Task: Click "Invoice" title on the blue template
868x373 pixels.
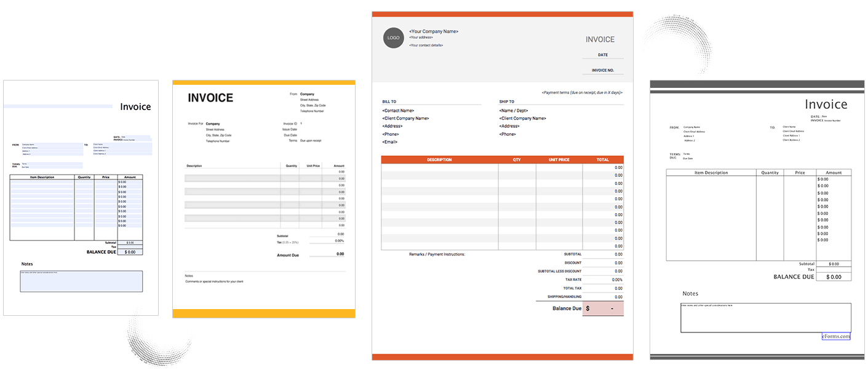Action: 135,106
